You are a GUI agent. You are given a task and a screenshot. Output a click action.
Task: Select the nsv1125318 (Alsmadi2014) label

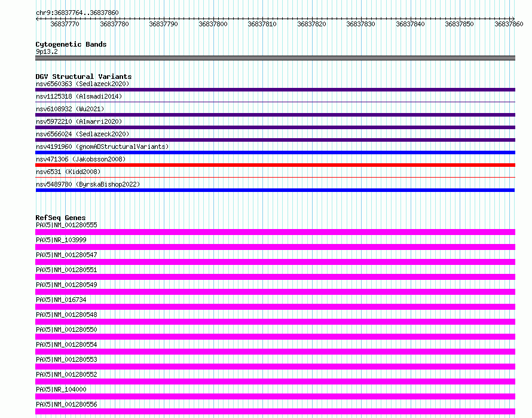[79, 96]
